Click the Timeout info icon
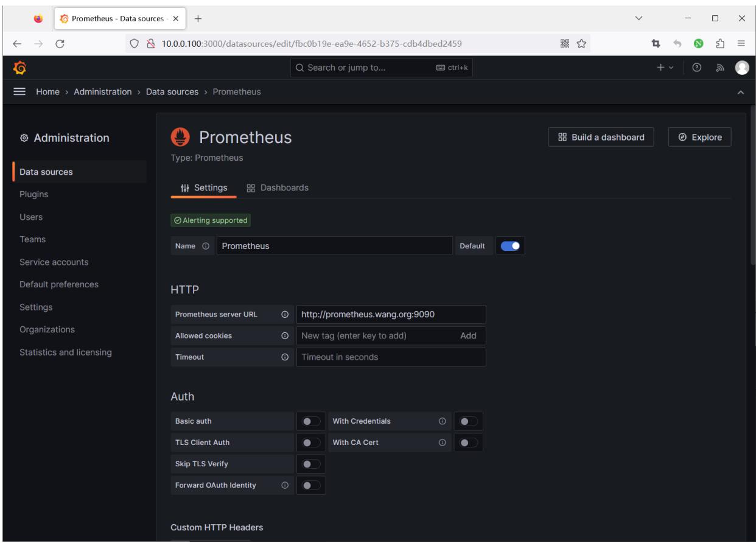 tap(284, 357)
